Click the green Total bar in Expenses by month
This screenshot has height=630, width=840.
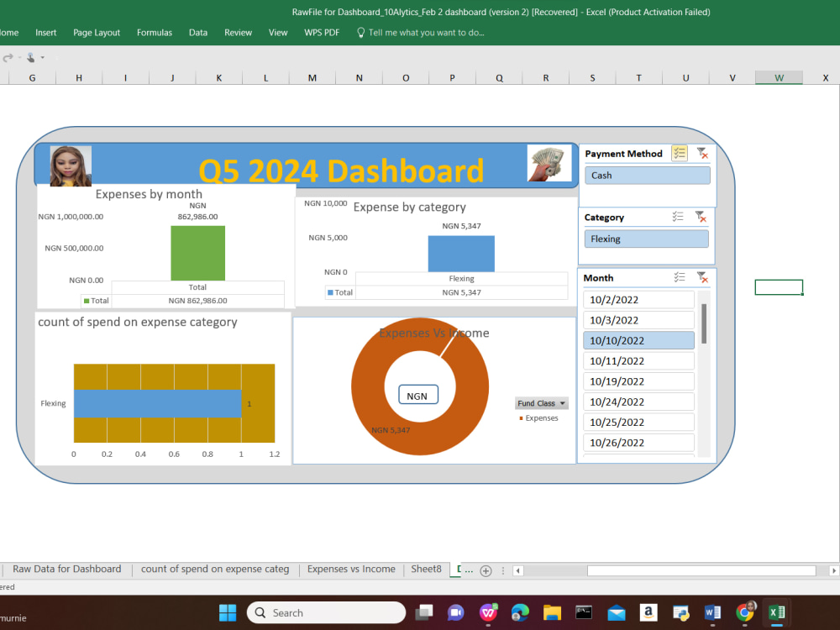(x=197, y=253)
